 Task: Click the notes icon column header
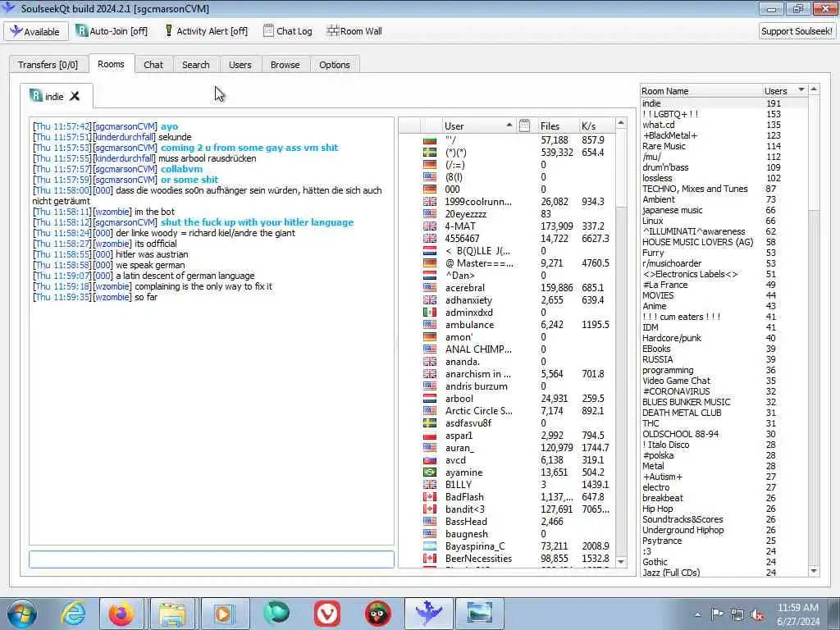(524, 126)
